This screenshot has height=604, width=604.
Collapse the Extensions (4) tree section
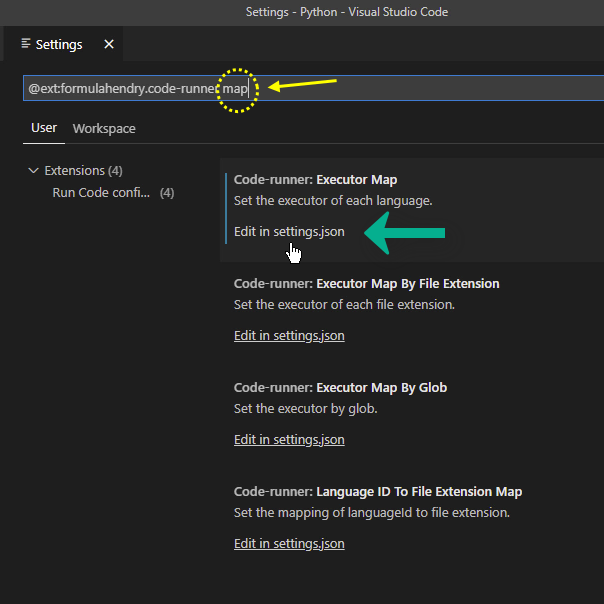[34, 170]
